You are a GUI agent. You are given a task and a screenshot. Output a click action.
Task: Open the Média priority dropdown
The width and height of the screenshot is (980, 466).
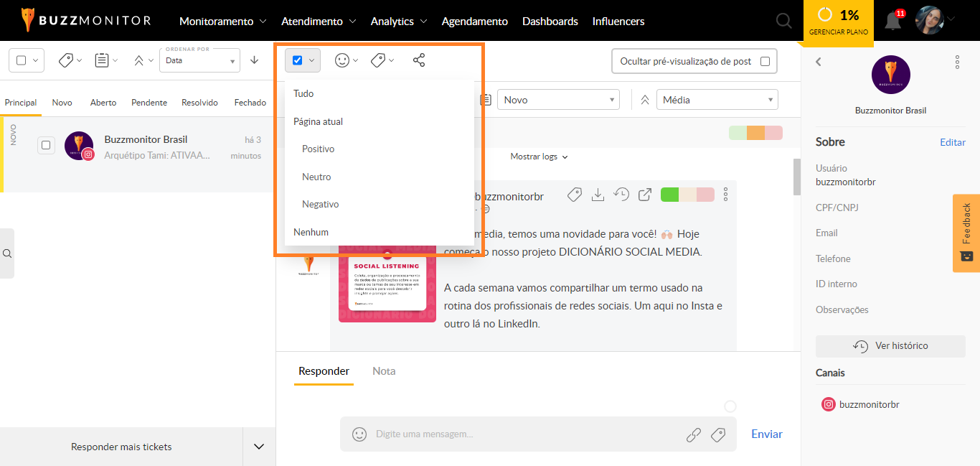click(x=717, y=100)
